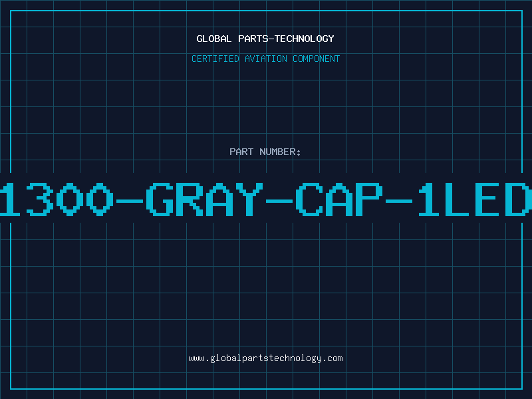This screenshot has width=532, height=399.
Task: Click the CERTIFIED AVIATION COMPONENT subtitle
Action: point(265,59)
